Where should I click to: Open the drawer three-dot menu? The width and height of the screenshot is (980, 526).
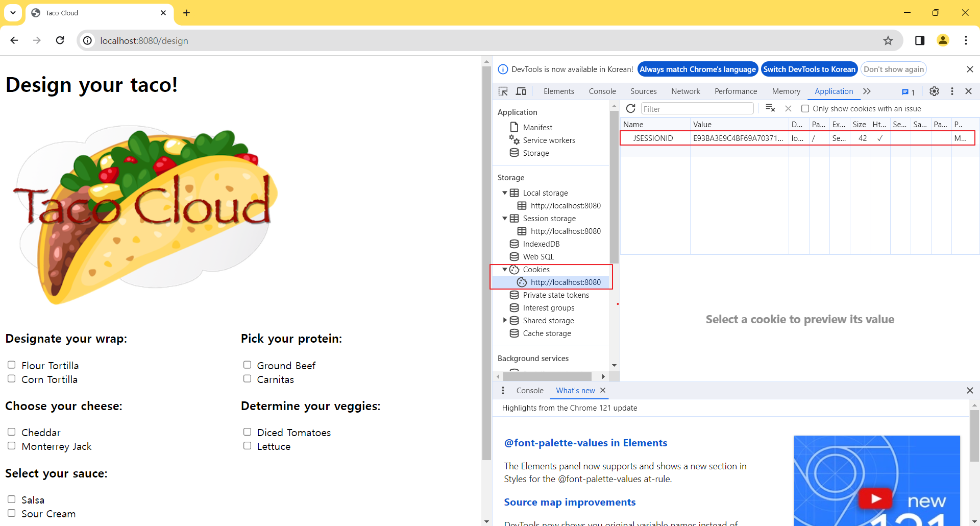[503, 391]
